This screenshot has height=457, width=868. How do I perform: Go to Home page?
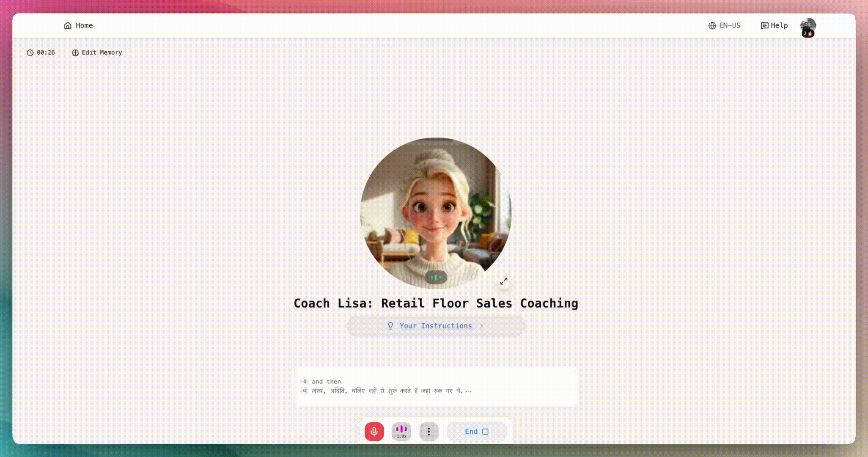[x=78, y=25]
